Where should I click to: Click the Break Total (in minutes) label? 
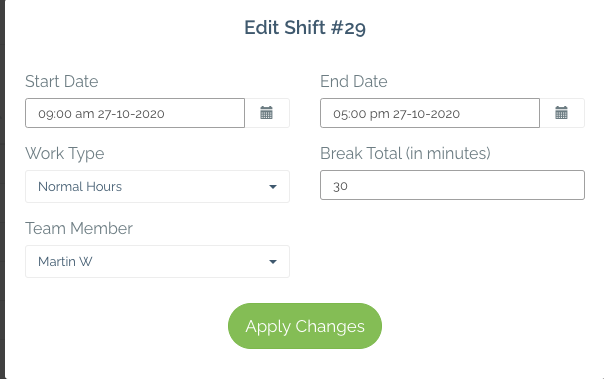pos(405,153)
